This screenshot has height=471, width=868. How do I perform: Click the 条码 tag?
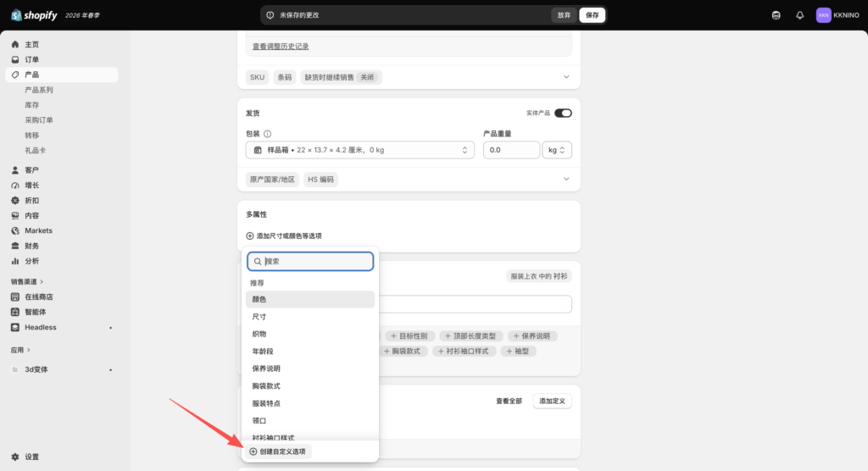(285, 77)
